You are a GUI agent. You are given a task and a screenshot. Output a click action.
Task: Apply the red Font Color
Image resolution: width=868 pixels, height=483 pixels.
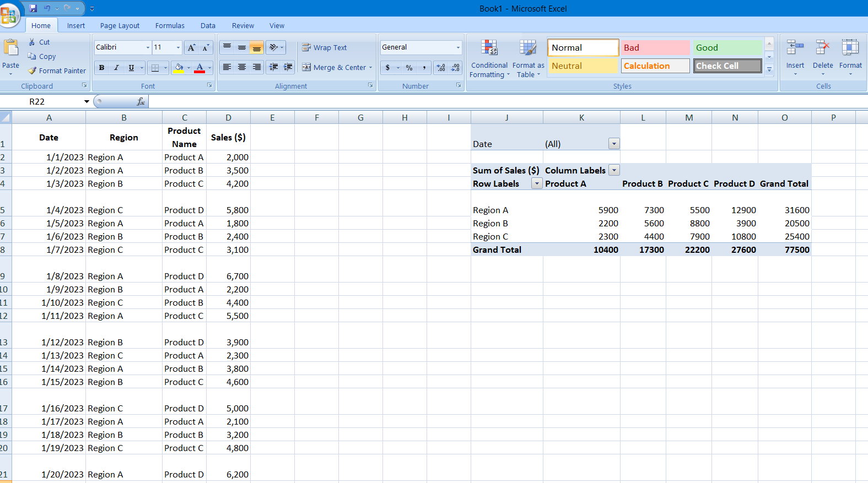200,68
